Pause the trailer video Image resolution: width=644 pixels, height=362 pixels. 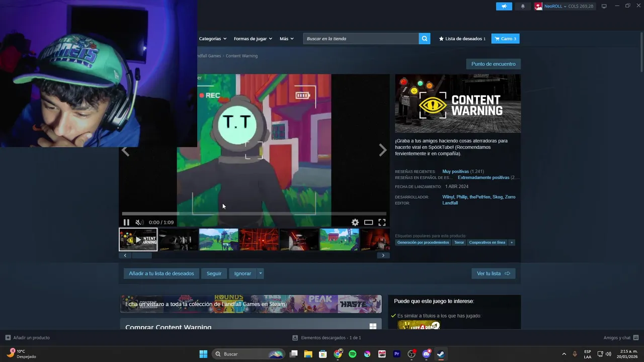[x=126, y=222]
